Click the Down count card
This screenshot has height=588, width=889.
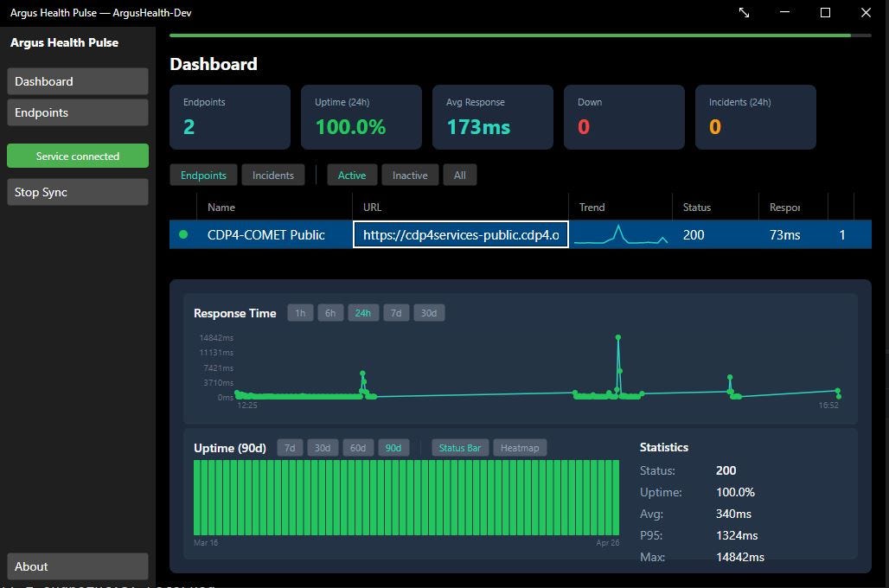[x=624, y=118]
